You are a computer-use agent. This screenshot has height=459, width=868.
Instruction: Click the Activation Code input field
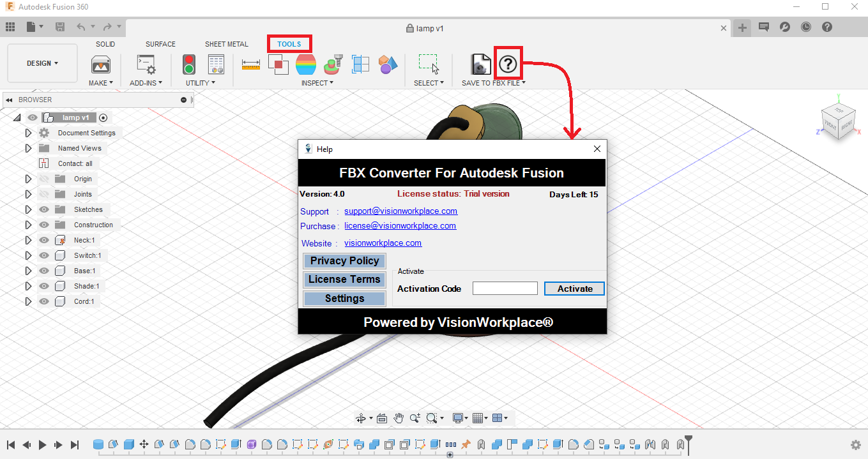pos(505,289)
